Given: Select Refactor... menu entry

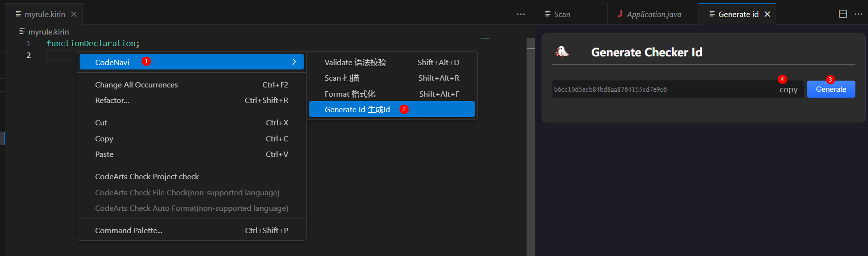Looking at the screenshot, I should 192,100.
